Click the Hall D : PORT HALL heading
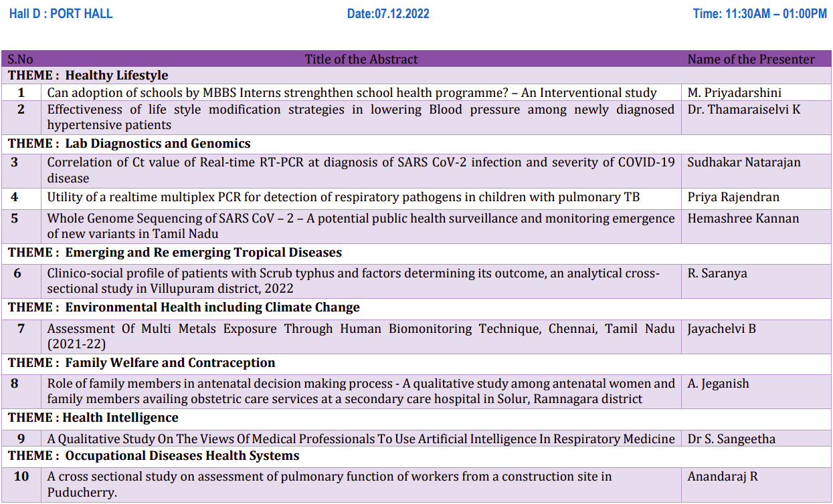833x504 pixels. coord(61,14)
